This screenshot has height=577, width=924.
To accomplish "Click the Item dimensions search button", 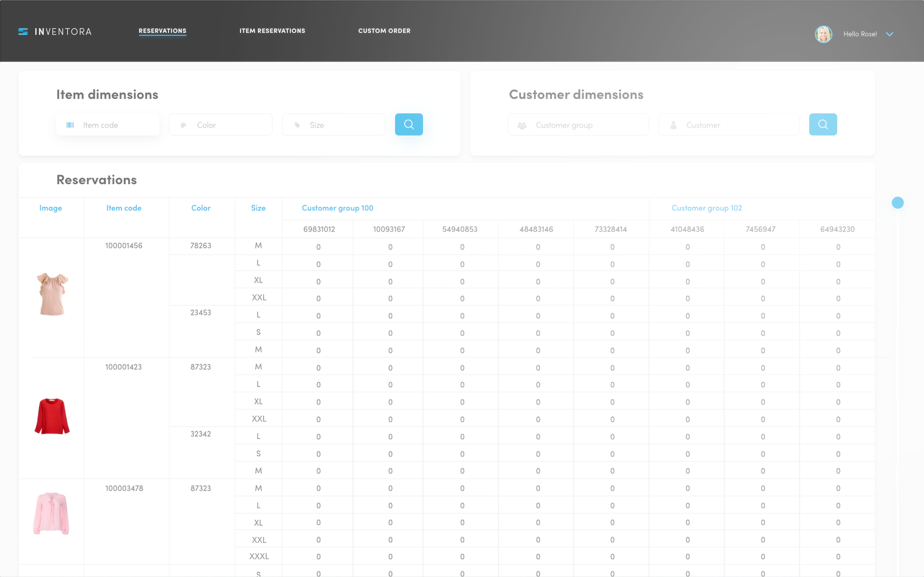I will [x=409, y=124].
